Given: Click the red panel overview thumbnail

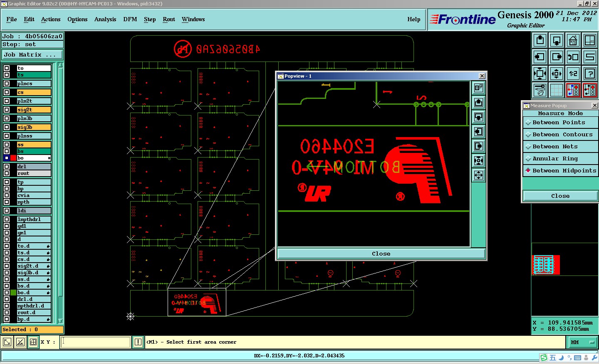Looking at the screenshot, I should point(546,265).
